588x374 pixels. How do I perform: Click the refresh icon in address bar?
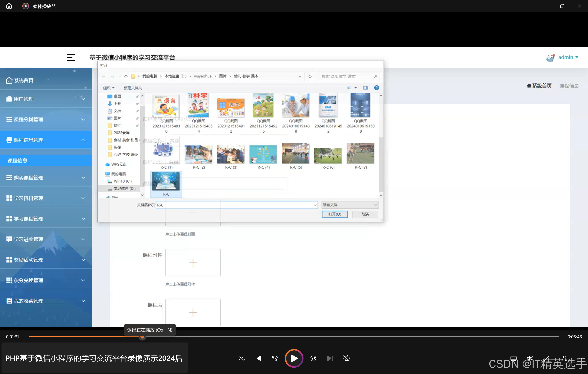point(310,76)
